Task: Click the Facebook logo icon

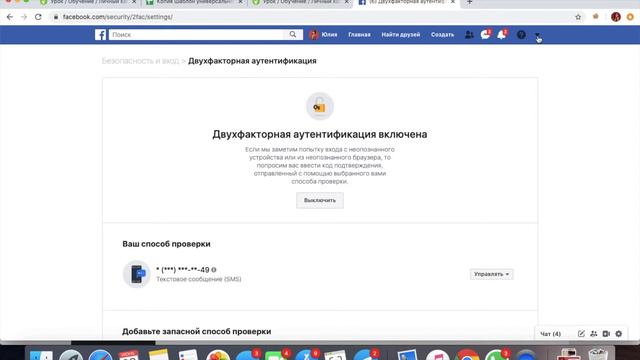Action: tap(100, 35)
